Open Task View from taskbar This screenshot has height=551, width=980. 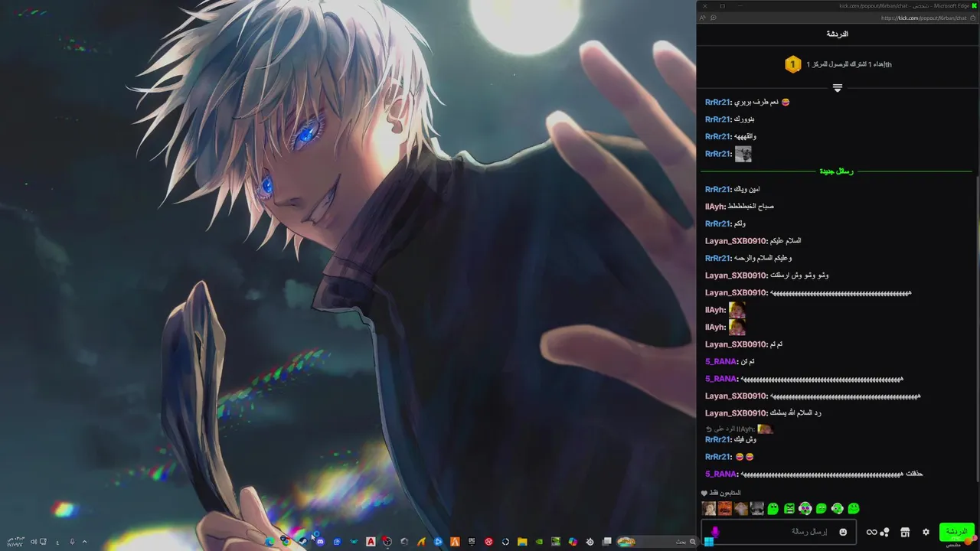coord(606,542)
